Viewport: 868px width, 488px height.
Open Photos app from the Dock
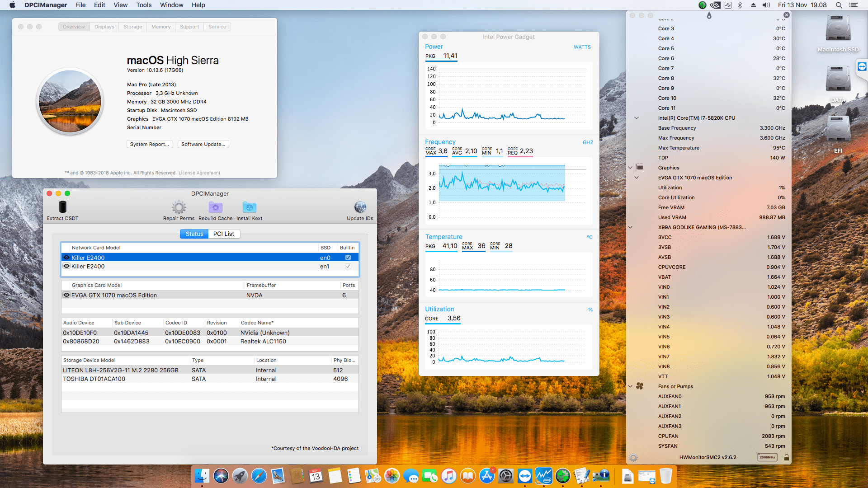click(392, 476)
